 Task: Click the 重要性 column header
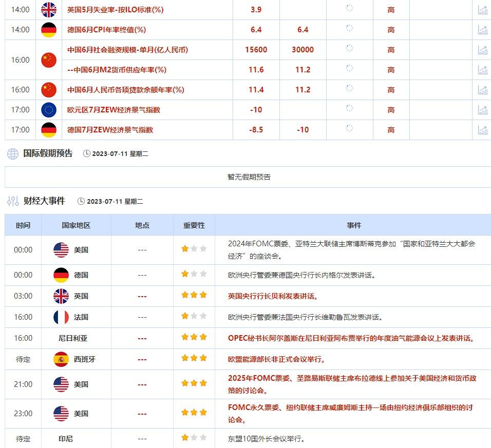click(194, 225)
